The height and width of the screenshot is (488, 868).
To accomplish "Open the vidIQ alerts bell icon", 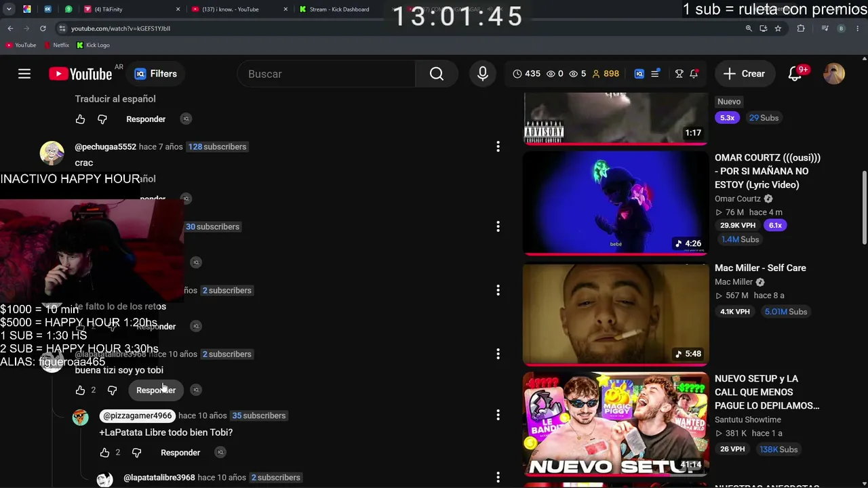I will 694,74.
